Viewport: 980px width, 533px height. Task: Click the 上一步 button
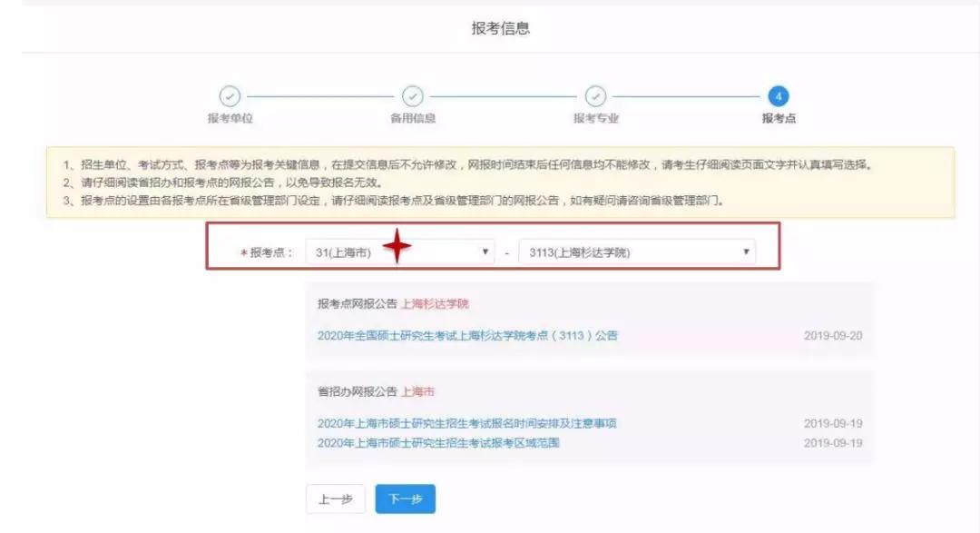click(x=336, y=499)
